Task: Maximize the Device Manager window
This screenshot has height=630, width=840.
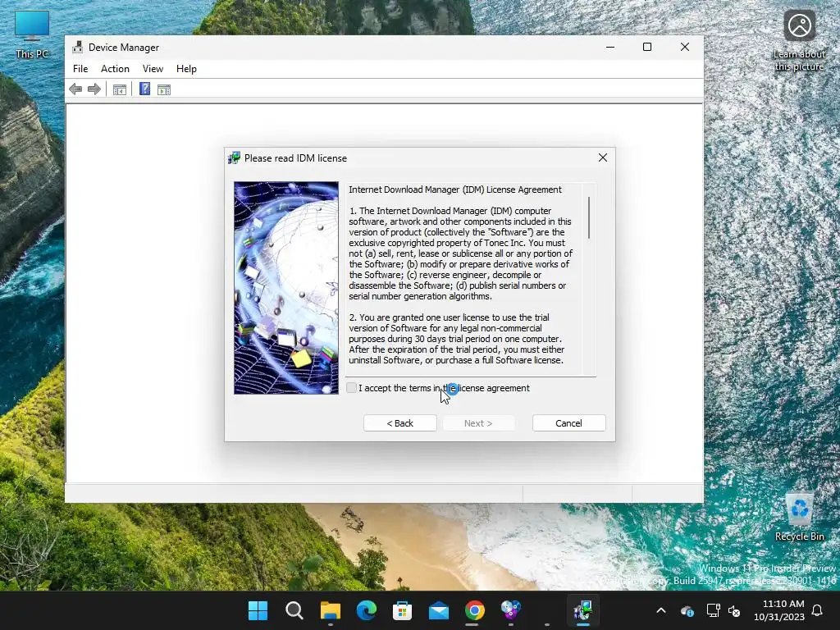Action: click(x=647, y=47)
